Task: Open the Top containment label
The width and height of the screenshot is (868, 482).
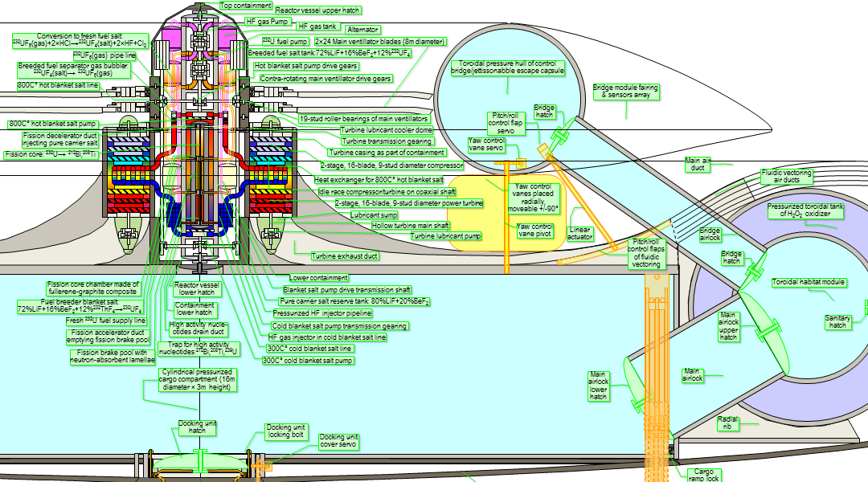Action: coord(244,5)
